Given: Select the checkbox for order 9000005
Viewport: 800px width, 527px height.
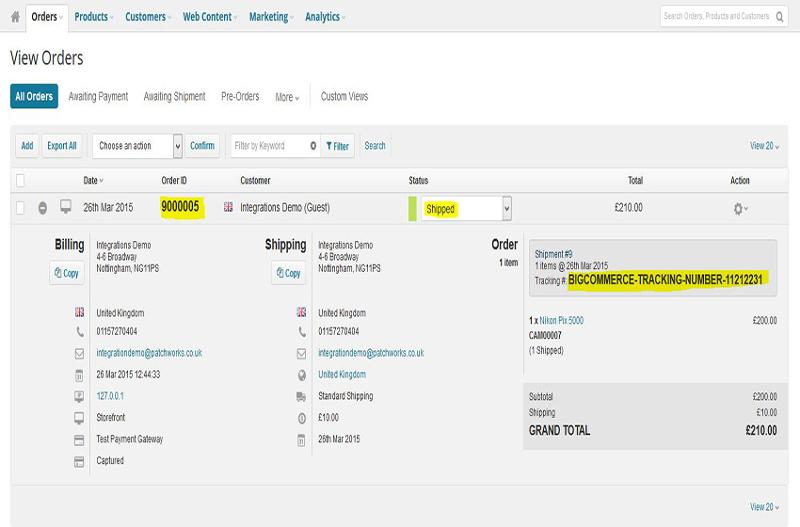Looking at the screenshot, I should (x=20, y=208).
